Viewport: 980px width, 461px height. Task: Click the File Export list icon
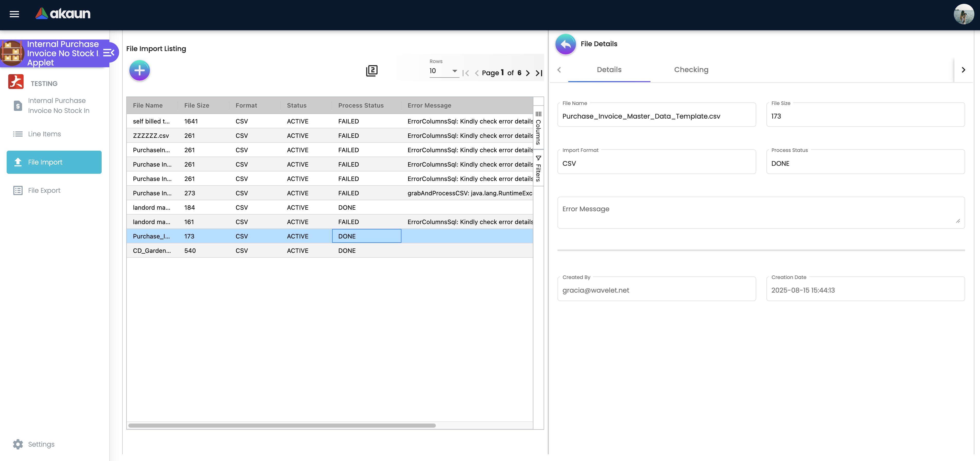point(18,190)
